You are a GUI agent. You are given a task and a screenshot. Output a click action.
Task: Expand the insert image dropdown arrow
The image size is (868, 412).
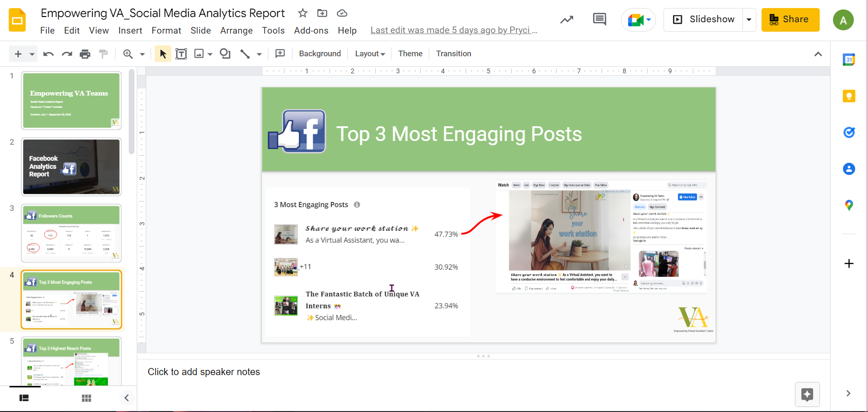[x=210, y=54]
